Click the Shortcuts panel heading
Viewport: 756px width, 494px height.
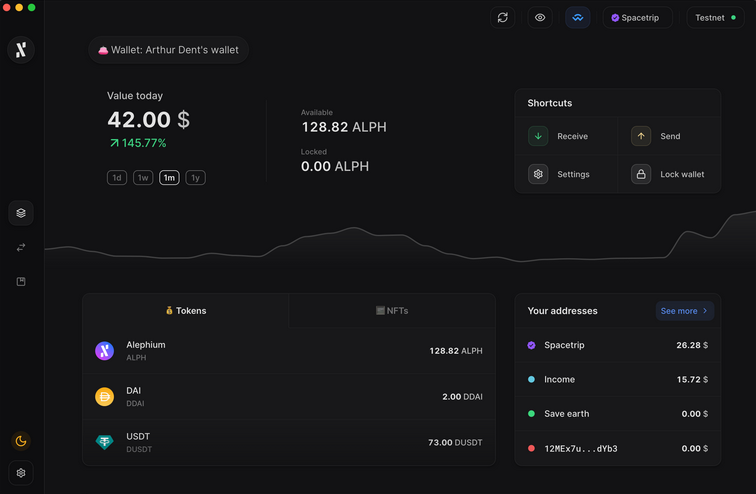(x=550, y=103)
